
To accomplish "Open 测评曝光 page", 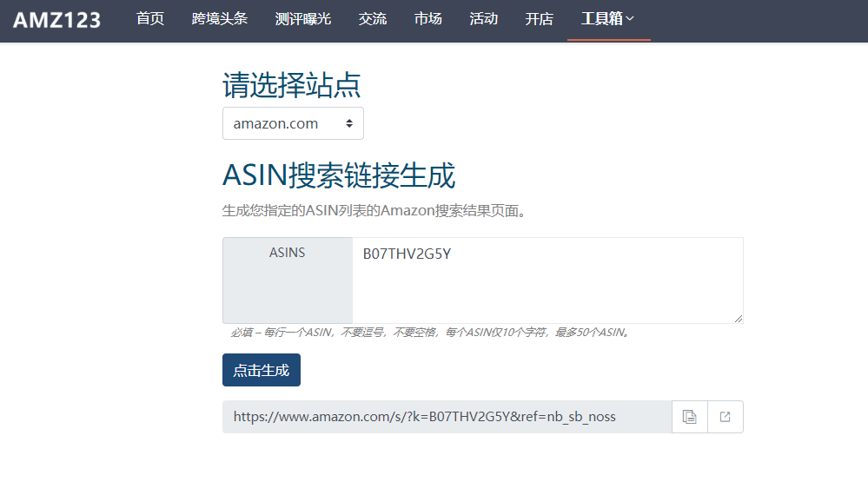I will [x=303, y=19].
